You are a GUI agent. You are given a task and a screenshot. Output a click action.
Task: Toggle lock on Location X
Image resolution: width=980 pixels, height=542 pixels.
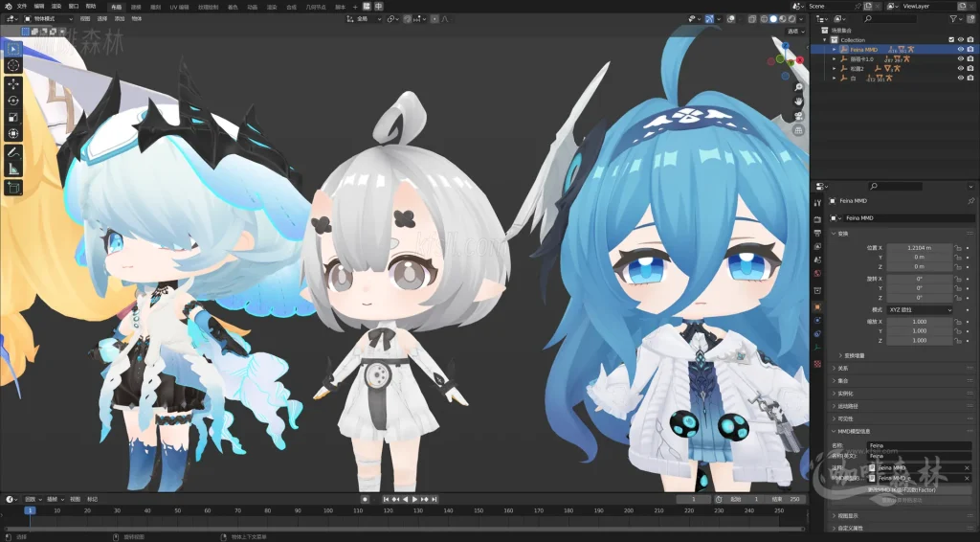[x=957, y=248]
